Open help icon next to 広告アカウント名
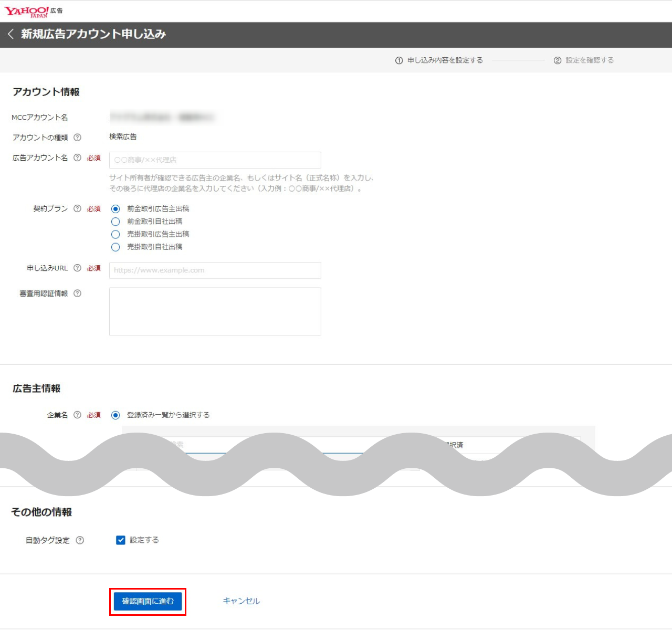The height and width of the screenshot is (630, 672). tap(77, 157)
